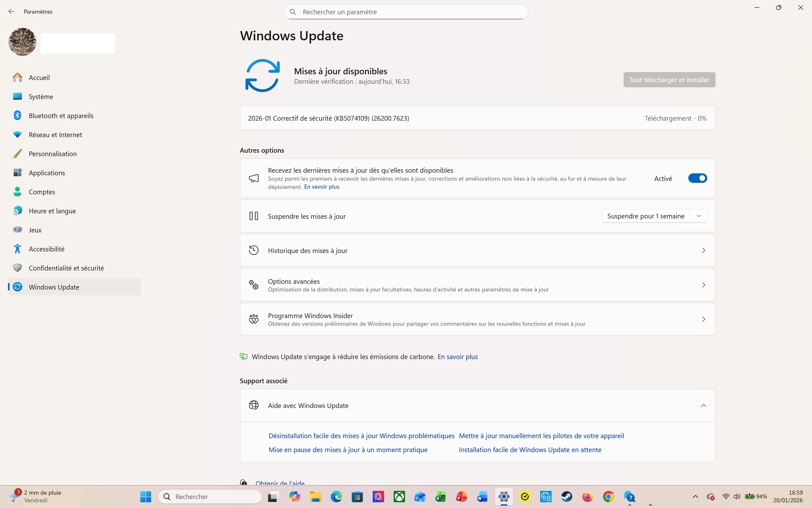Viewport: 812px width, 508px height.
Task: Open Microsoft Edge from the taskbar
Action: coord(336,497)
